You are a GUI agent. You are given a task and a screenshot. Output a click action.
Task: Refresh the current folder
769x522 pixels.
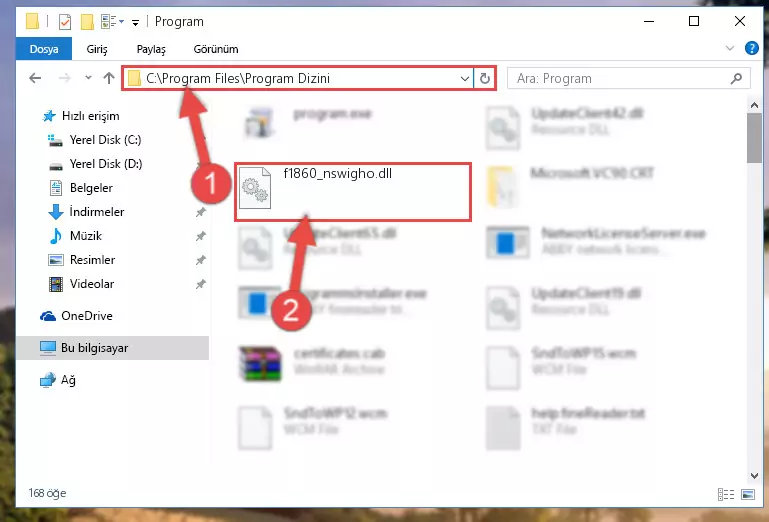click(485, 78)
